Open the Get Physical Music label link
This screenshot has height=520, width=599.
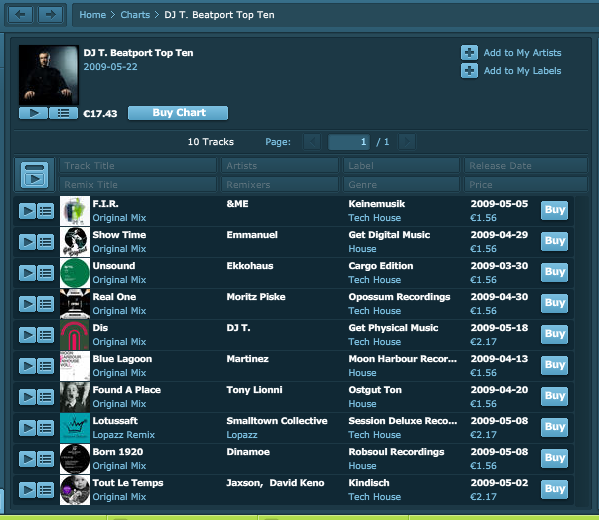(x=393, y=328)
